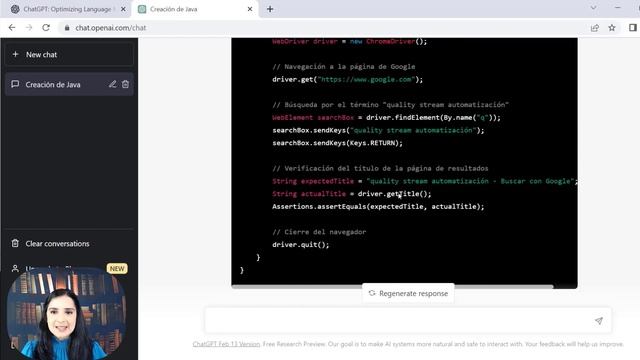This screenshot has height=360, width=640.
Task: Open a new browser tab with plus
Action: [270, 9]
